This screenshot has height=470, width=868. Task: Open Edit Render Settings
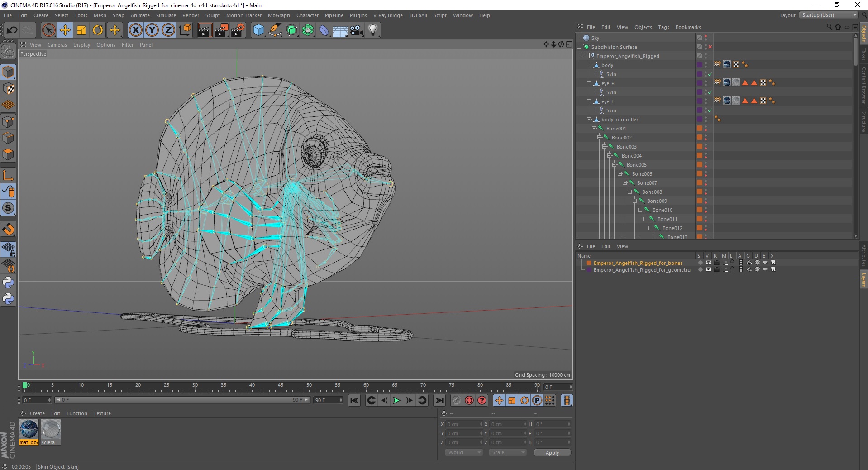pos(238,30)
